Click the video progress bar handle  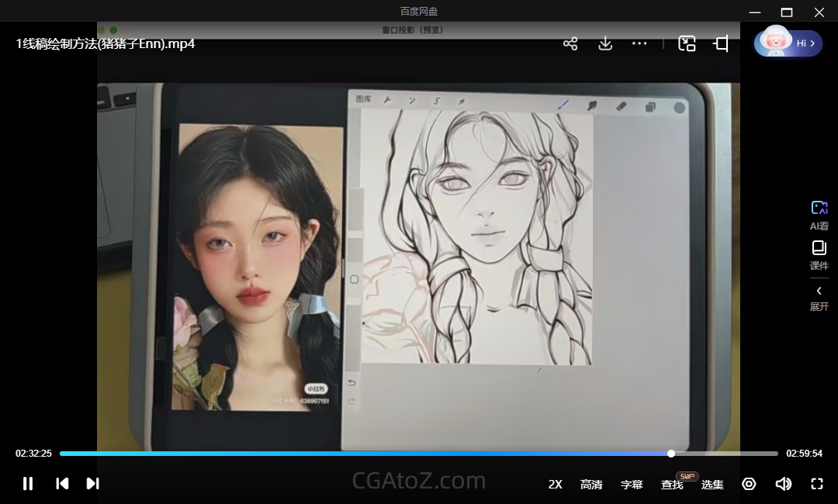pyautogui.click(x=671, y=454)
